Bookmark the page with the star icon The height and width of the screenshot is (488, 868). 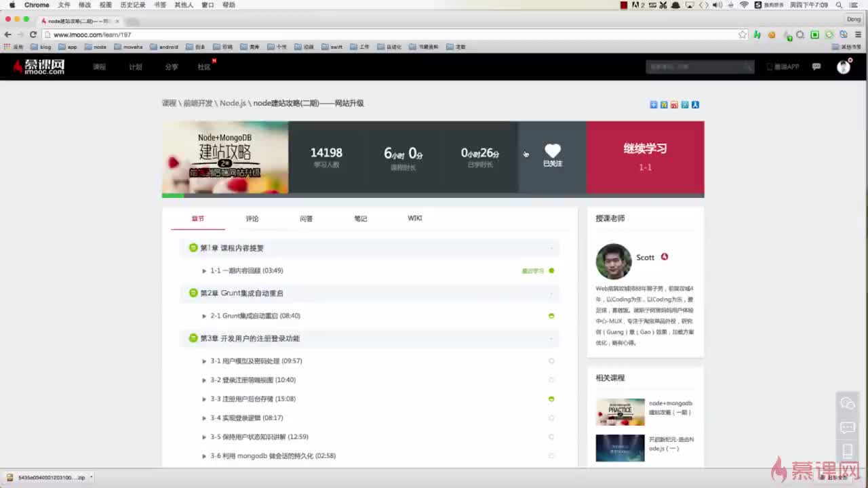[x=743, y=35]
